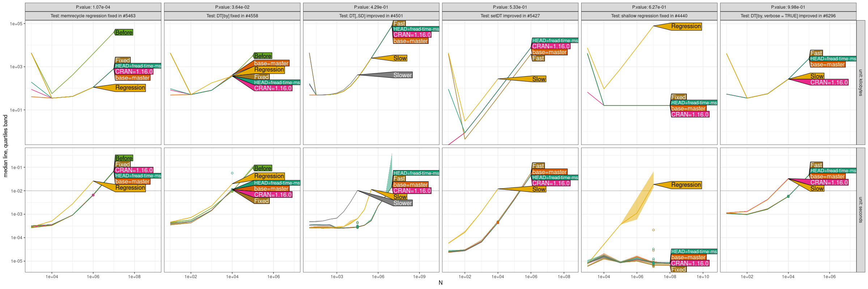
Task: Click the "1e-01" y-axis tick label
Action: pos(16,168)
